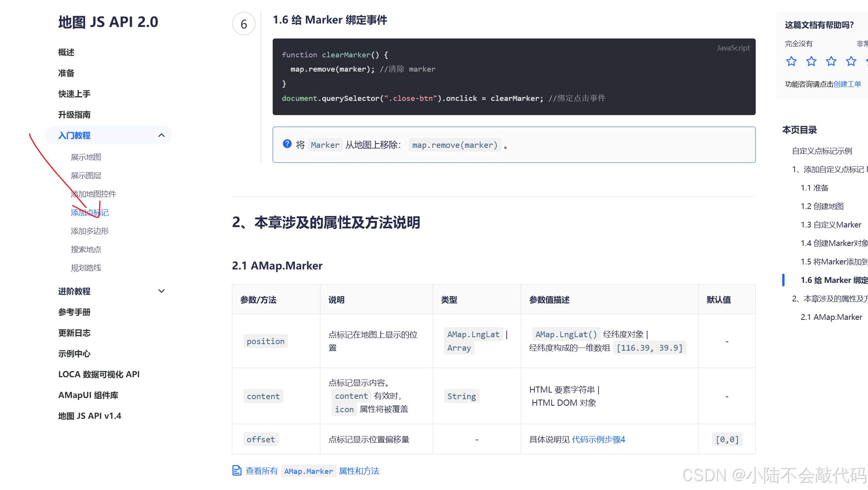Screen dimensions: 868x490
Task: Click the fourth rating star
Action: click(851, 61)
